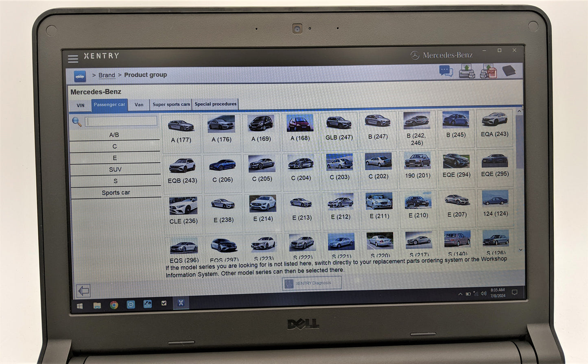The image size is (588, 364).
Task: Open the Super sports cars tab
Action: [171, 105]
